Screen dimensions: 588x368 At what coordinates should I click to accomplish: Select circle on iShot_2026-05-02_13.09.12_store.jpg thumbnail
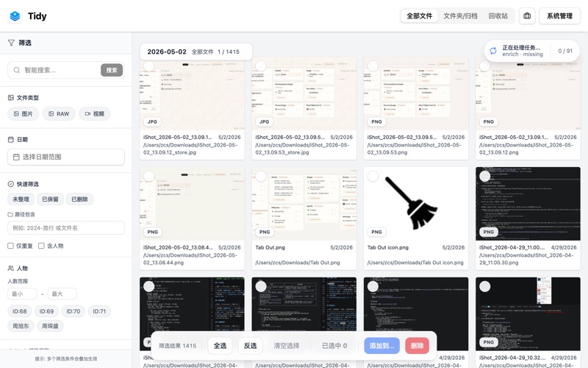(x=149, y=66)
